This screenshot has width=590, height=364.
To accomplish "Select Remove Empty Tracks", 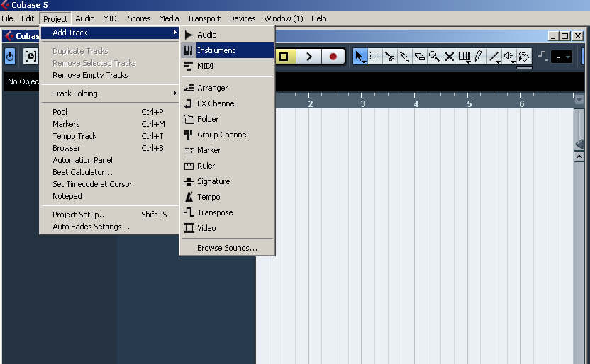I will coord(109,75).
